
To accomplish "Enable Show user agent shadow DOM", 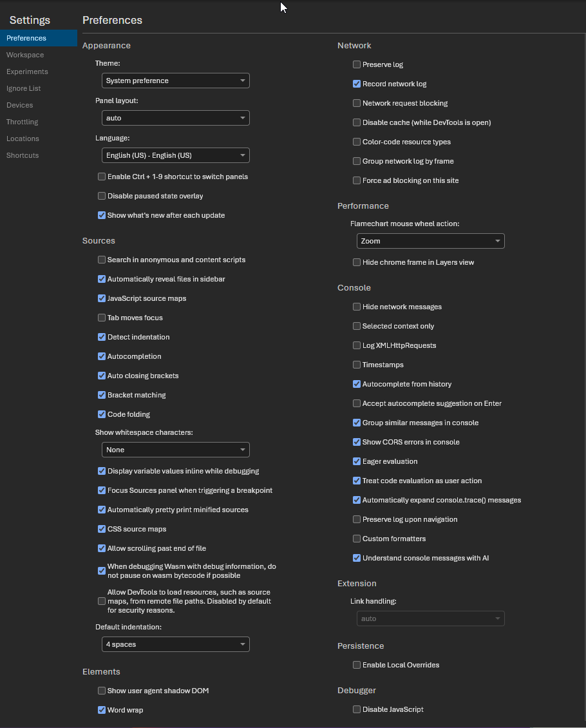I will [102, 691].
